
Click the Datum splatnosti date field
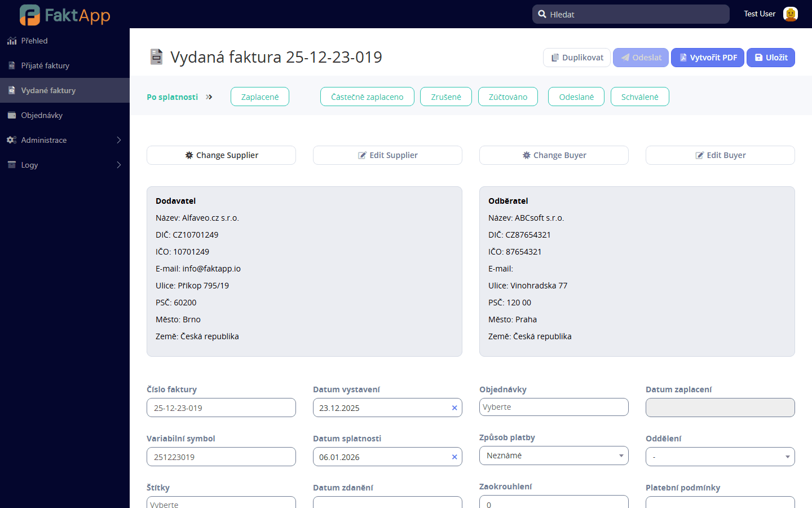[387, 457]
